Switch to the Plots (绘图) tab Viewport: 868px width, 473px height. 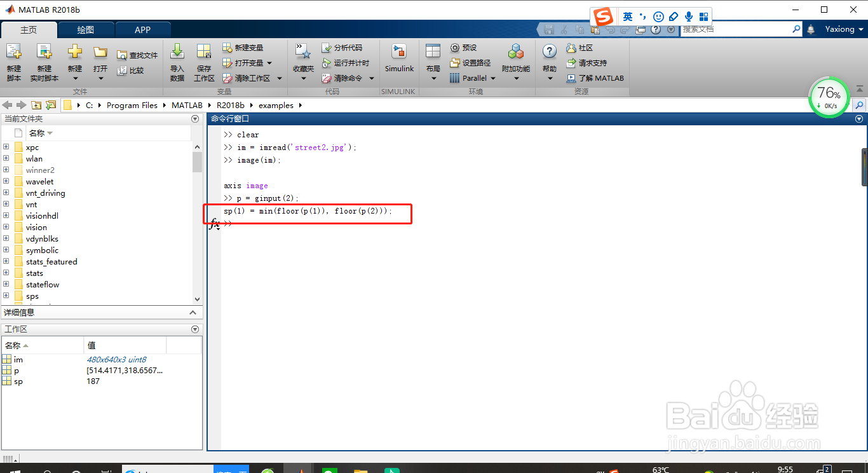click(86, 29)
